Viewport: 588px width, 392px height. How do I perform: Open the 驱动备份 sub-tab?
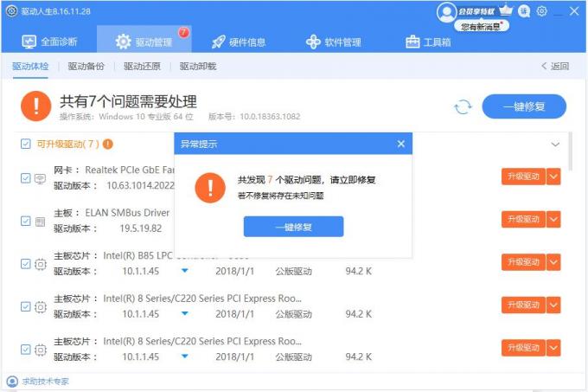point(86,66)
